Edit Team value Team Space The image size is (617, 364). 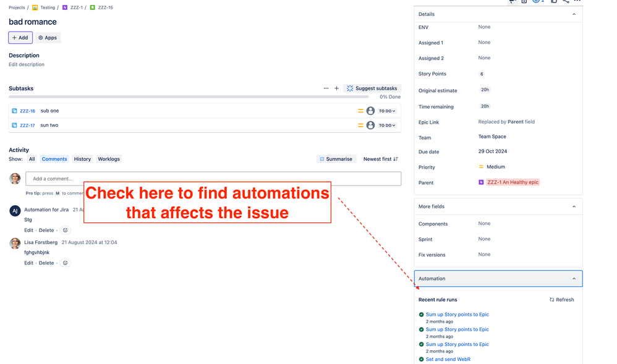492,137
